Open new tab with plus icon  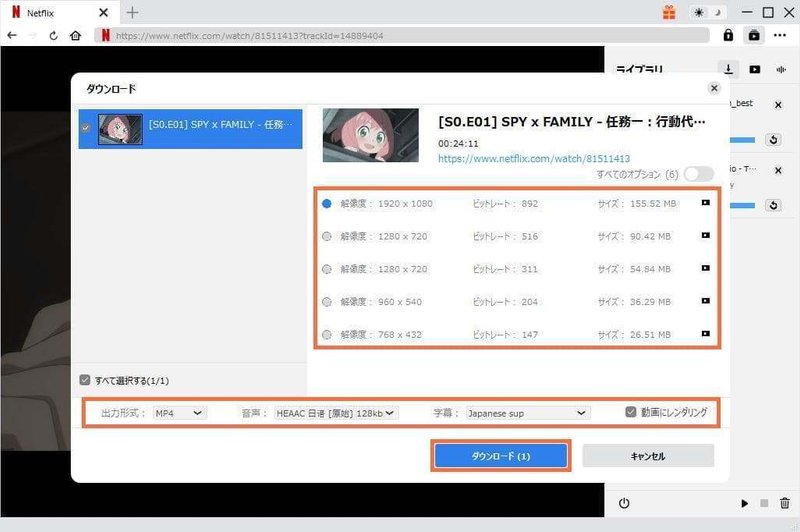tap(132, 12)
